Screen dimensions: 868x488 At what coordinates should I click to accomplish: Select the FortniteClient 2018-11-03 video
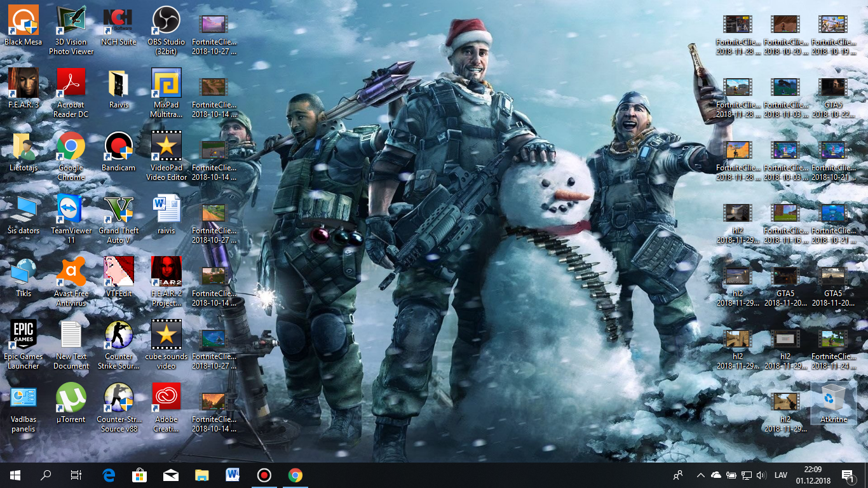pos(785,98)
